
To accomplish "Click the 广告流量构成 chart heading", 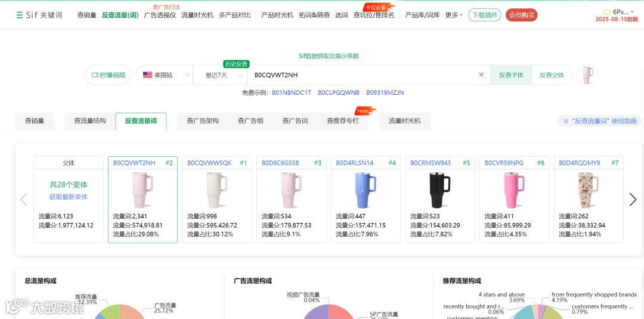I will click(253, 281).
